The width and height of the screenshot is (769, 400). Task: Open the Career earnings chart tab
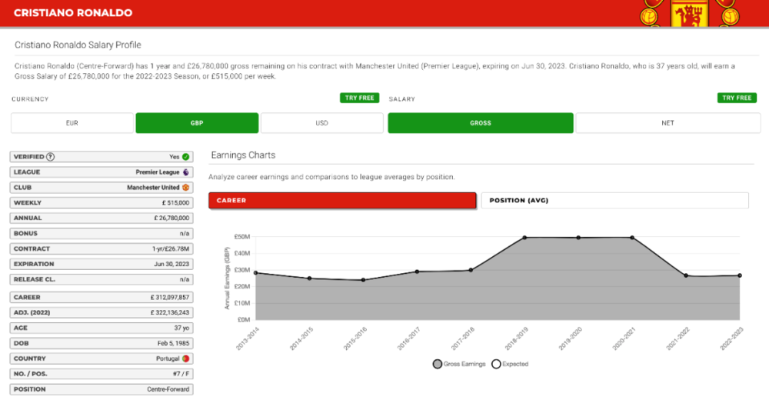pos(342,200)
